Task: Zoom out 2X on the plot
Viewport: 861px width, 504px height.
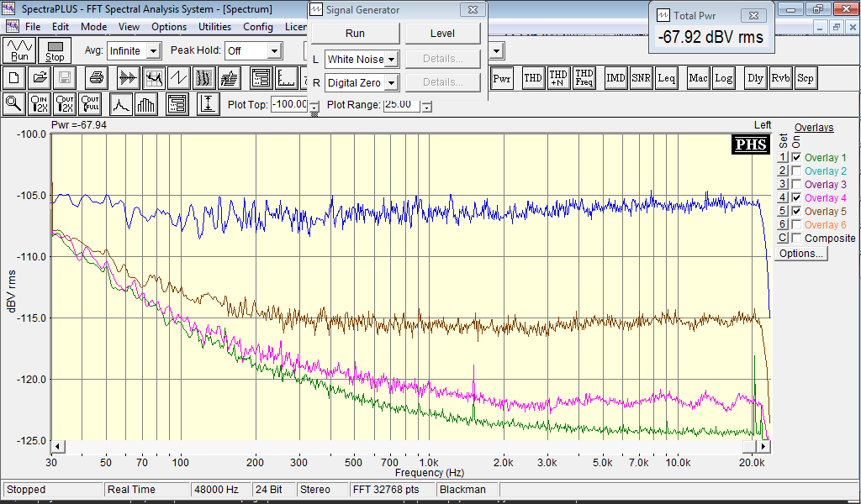Action: pos(65,103)
